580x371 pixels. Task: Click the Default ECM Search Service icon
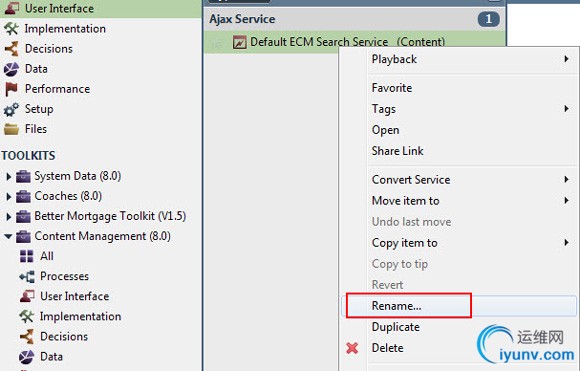click(239, 42)
